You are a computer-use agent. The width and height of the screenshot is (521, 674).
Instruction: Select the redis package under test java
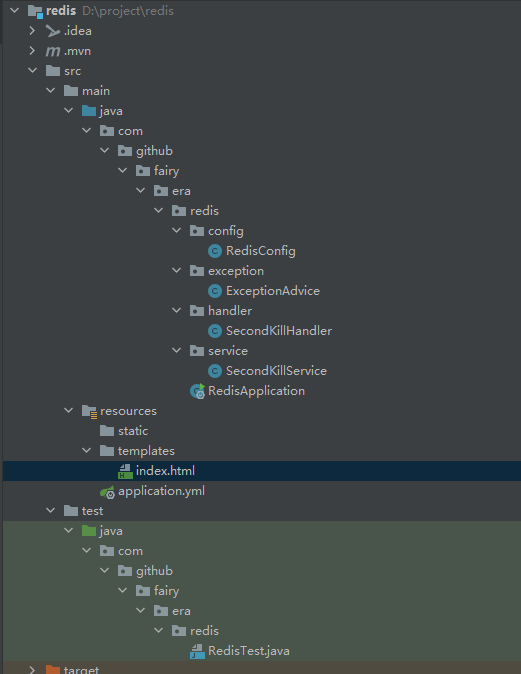click(x=205, y=631)
